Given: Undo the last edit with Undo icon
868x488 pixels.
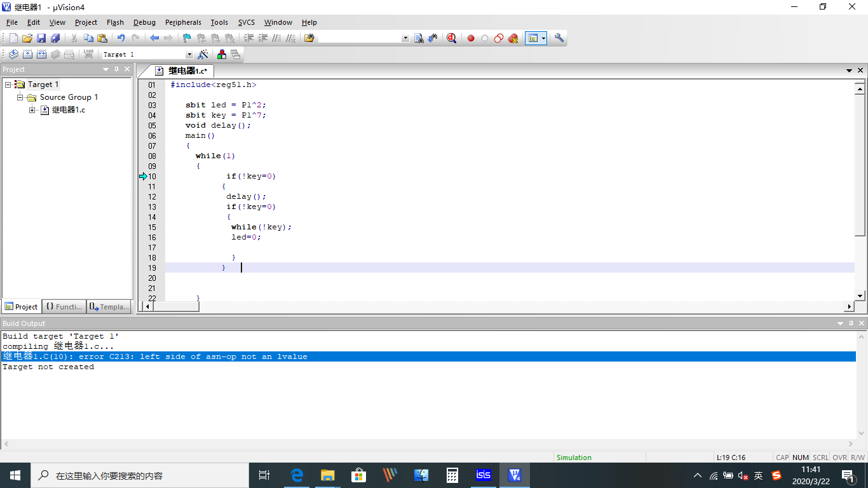Looking at the screenshot, I should pos(121,38).
